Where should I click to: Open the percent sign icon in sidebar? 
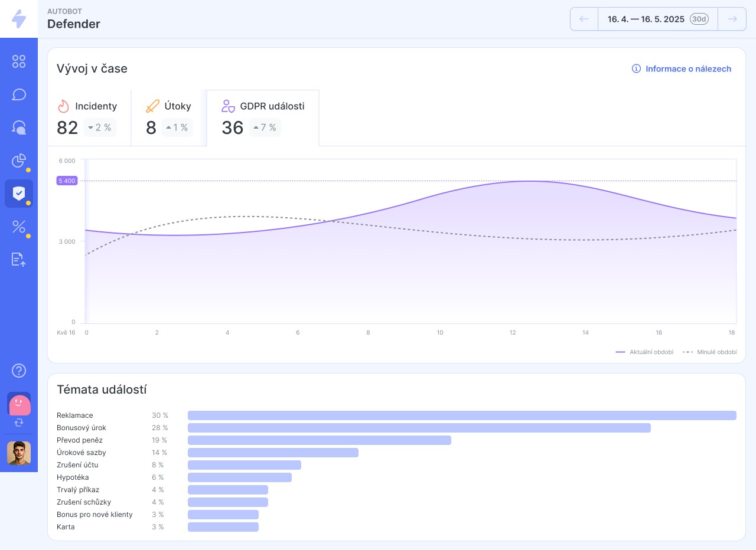[19, 227]
